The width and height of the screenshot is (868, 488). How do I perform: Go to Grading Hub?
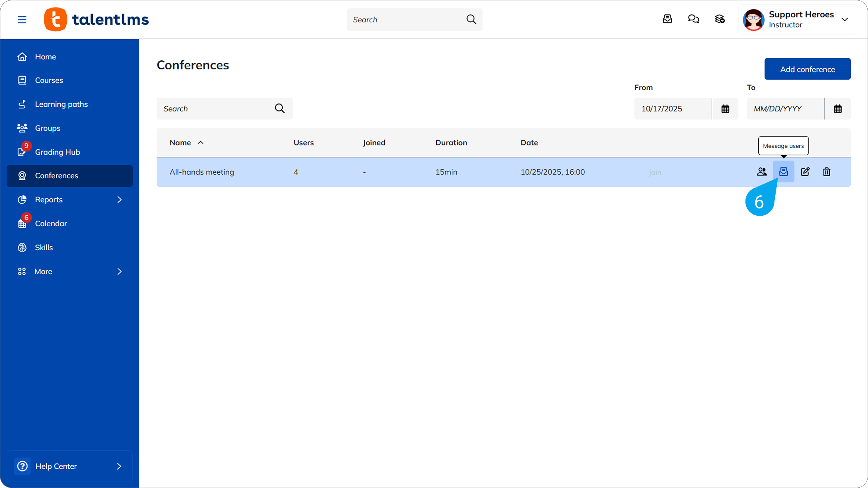(x=57, y=152)
